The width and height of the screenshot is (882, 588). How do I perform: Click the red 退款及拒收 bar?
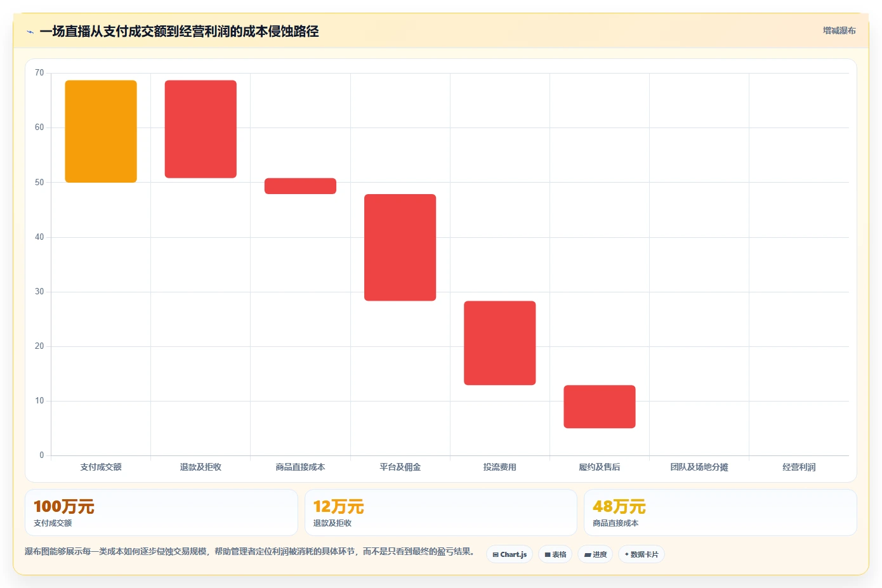(x=201, y=129)
